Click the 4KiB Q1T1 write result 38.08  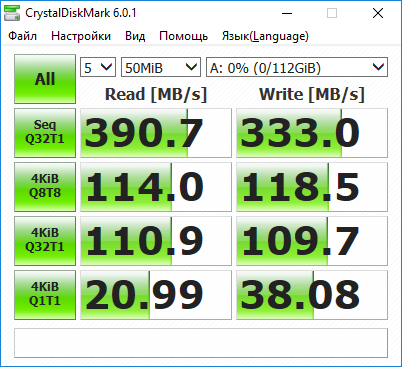(x=312, y=295)
